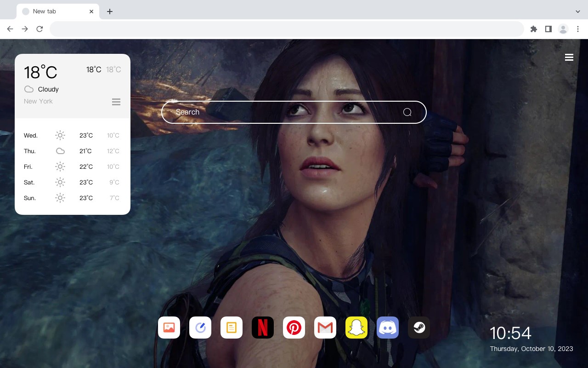Expand the tab search dropdown chevron
This screenshot has width=588, height=368.
578,11
